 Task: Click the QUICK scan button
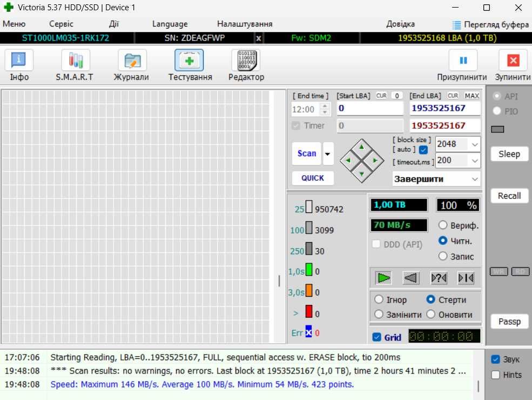pos(313,178)
